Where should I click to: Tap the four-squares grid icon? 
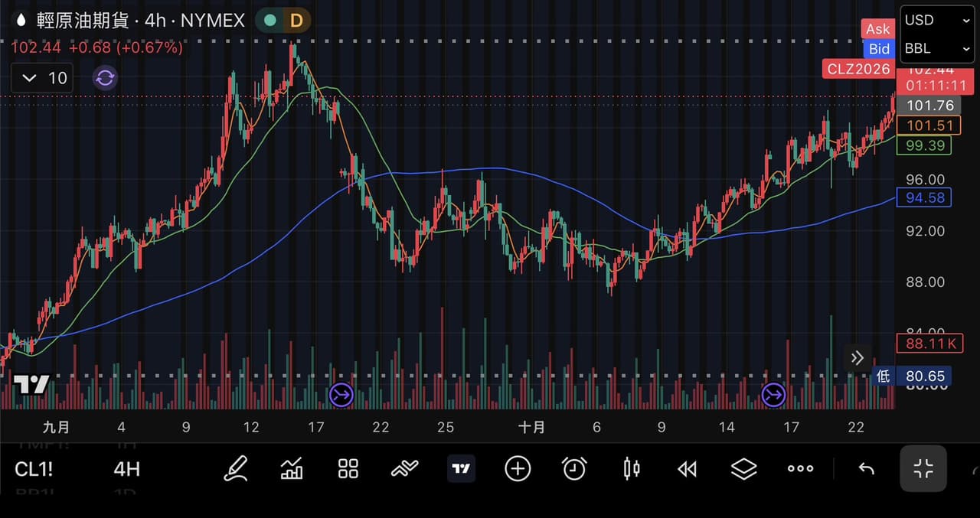point(348,468)
